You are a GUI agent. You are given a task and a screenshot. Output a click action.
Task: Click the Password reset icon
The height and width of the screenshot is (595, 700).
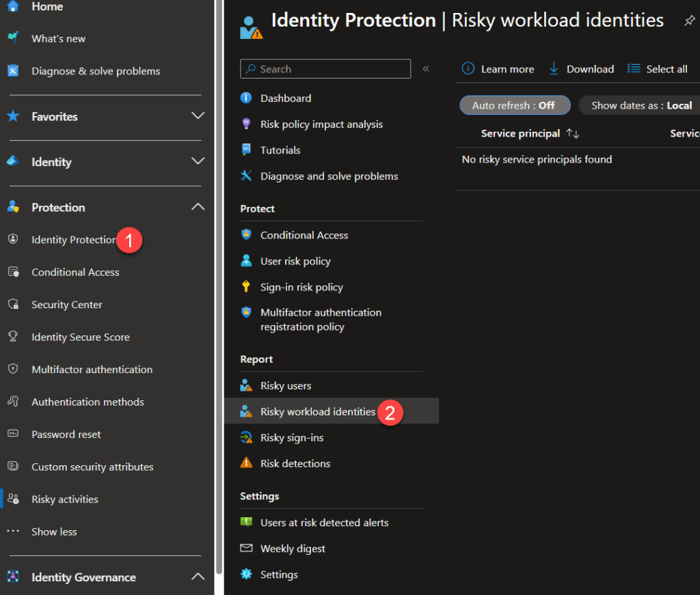click(x=13, y=434)
